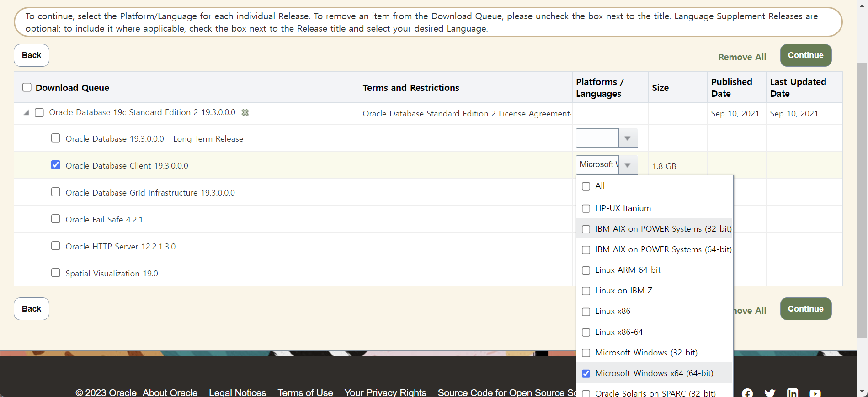
Task: Uncheck Microsoft Windows x64 (64-bit) platform
Action: tap(586, 374)
